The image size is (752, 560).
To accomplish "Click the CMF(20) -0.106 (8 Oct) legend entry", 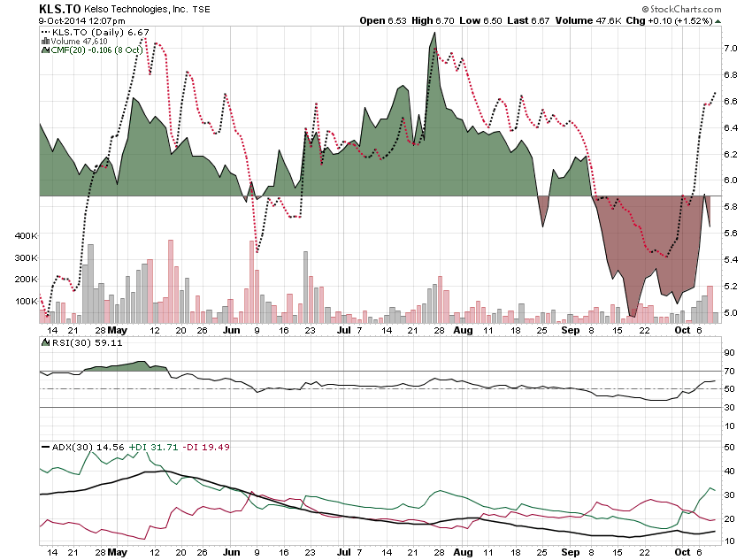I will pyautogui.click(x=96, y=50).
